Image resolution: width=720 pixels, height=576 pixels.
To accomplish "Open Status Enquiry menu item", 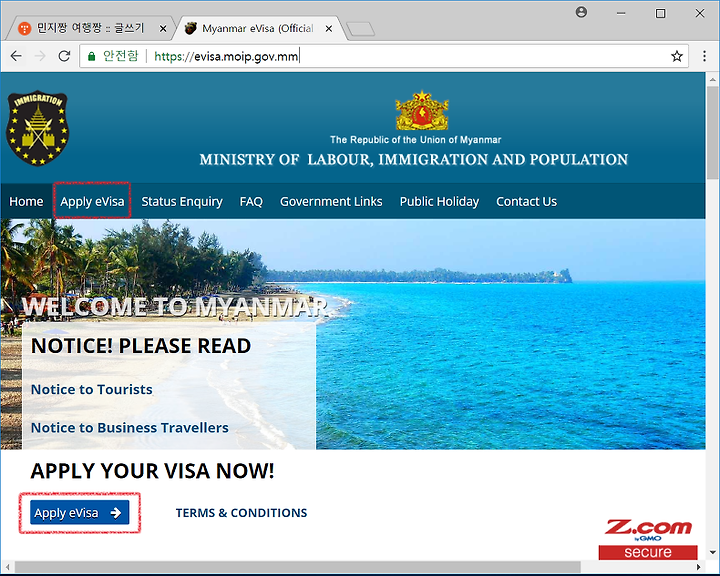I will click(x=182, y=201).
